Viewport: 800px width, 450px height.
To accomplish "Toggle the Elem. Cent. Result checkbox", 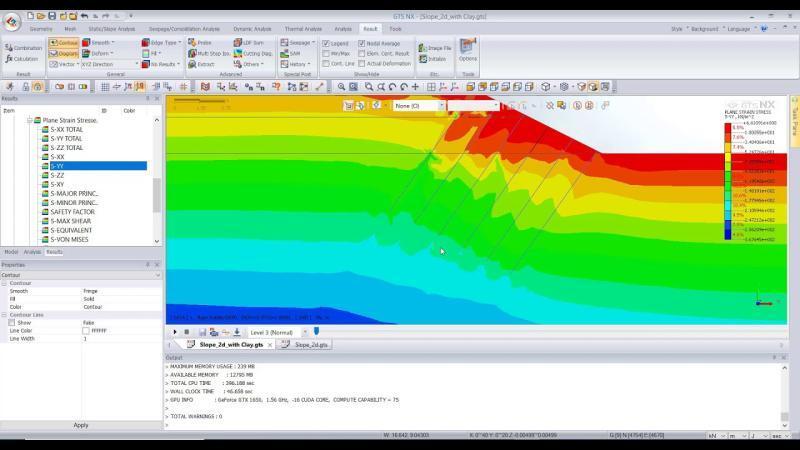I will [361, 54].
